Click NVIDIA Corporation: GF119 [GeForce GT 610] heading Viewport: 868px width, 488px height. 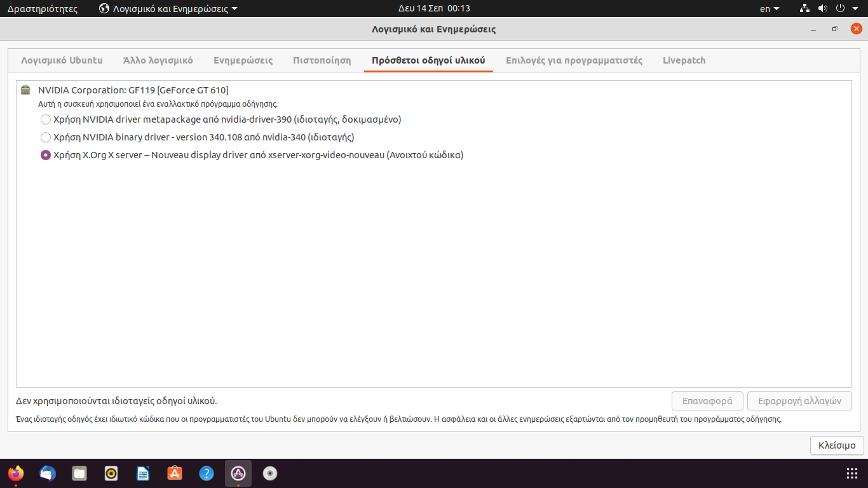tap(133, 90)
